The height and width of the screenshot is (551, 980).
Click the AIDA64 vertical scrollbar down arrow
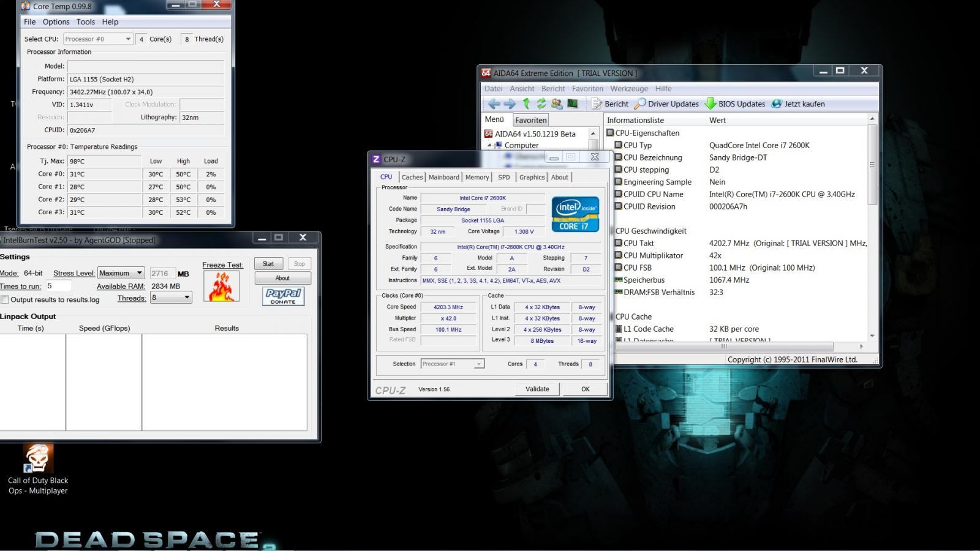point(872,335)
